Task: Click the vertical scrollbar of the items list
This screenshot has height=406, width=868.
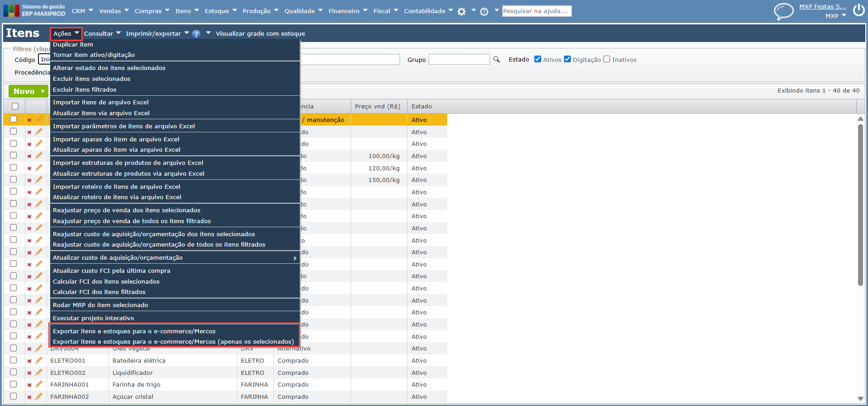Action: point(860,205)
